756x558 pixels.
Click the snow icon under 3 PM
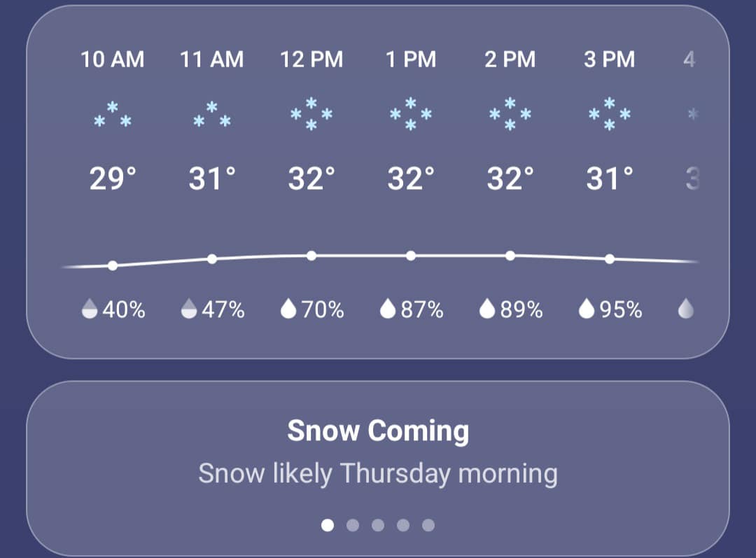coord(610,114)
